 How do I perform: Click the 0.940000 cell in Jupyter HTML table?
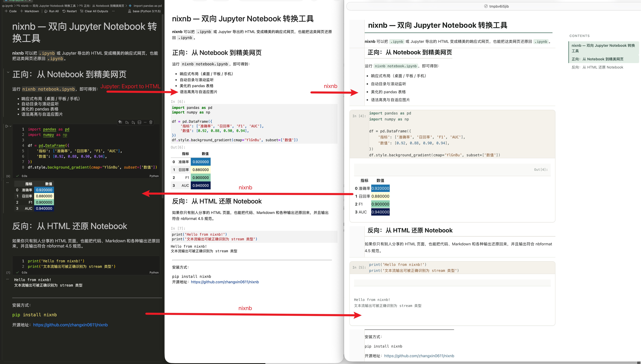coord(201,186)
